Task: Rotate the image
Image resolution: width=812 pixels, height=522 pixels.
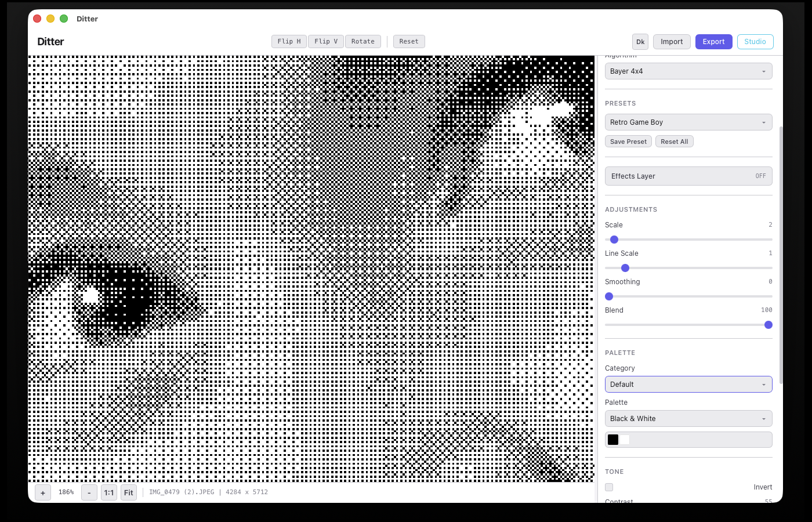Action: [363, 42]
